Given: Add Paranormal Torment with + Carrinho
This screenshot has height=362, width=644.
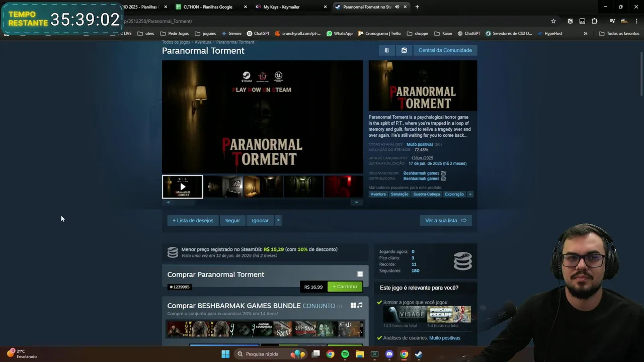Looking at the screenshot, I should 345,287.
